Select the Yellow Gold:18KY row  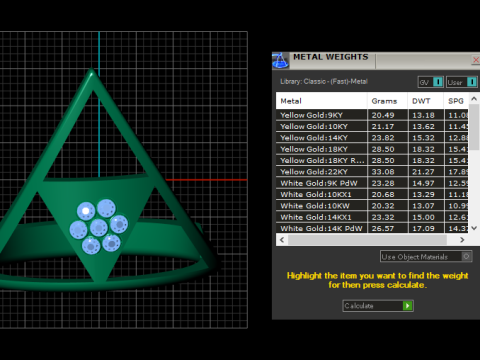pyautogui.click(x=372, y=149)
